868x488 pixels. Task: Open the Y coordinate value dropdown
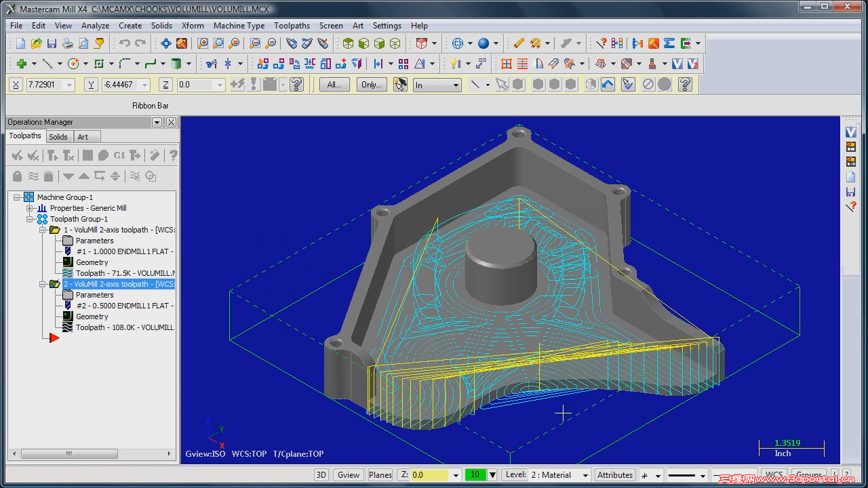coord(144,85)
